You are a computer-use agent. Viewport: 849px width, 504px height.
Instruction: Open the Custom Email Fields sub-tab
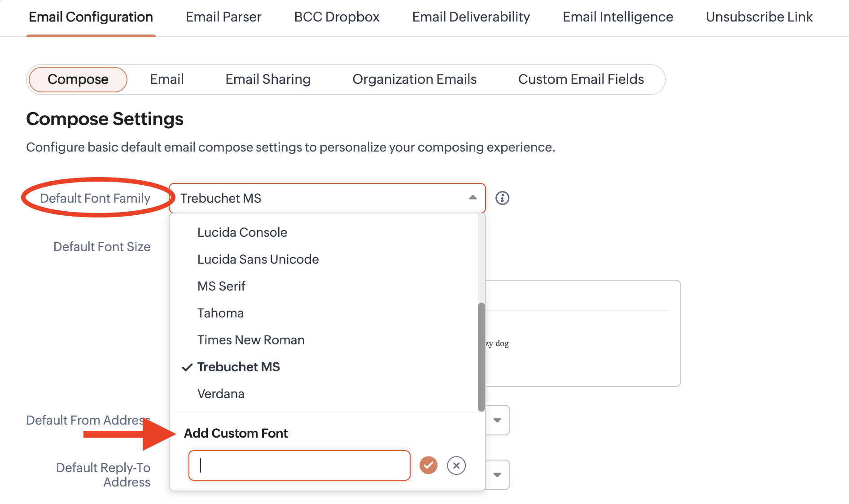tap(581, 79)
